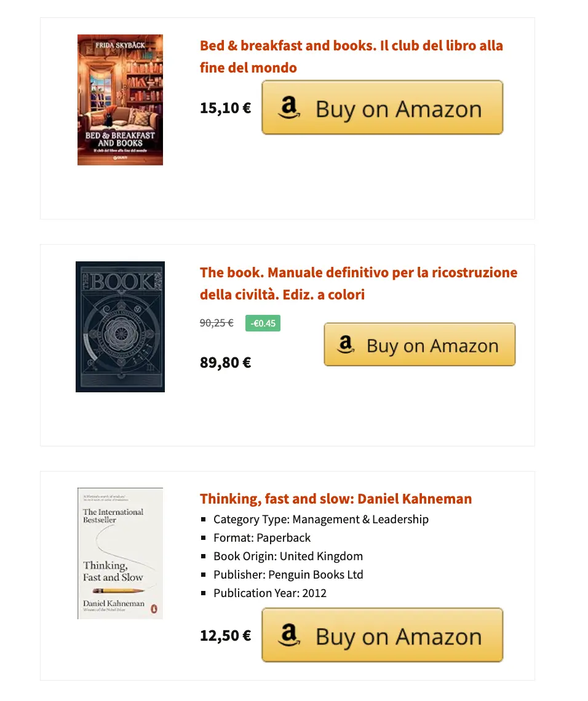Follow 'Thinking, fast and slow: Daniel Kahneman' link

(x=336, y=499)
